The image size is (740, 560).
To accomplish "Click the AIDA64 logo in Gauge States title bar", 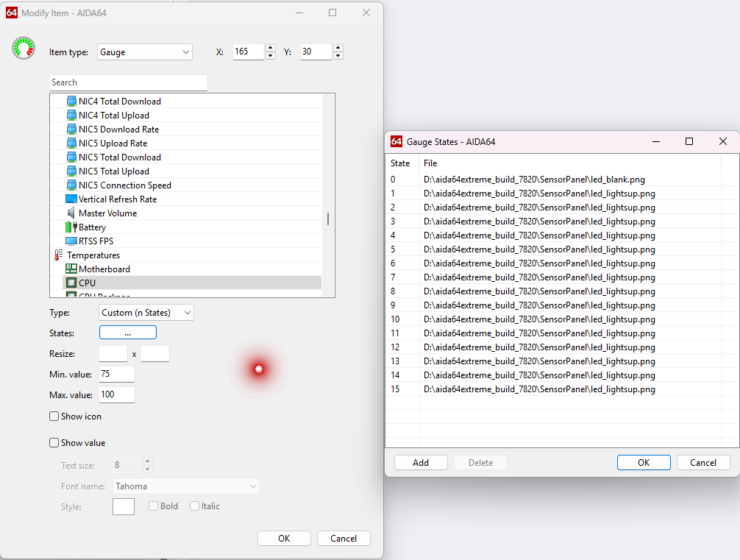I will click(396, 141).
